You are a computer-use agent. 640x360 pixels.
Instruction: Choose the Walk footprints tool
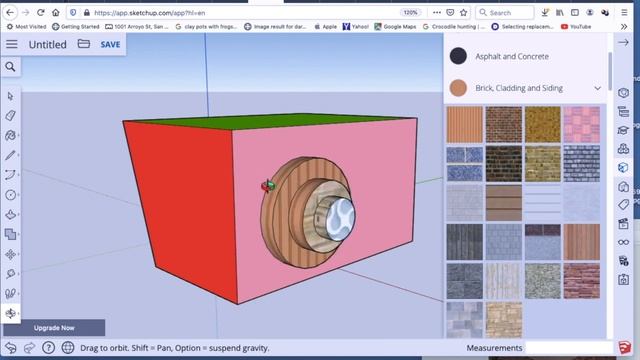click(11, 293)
